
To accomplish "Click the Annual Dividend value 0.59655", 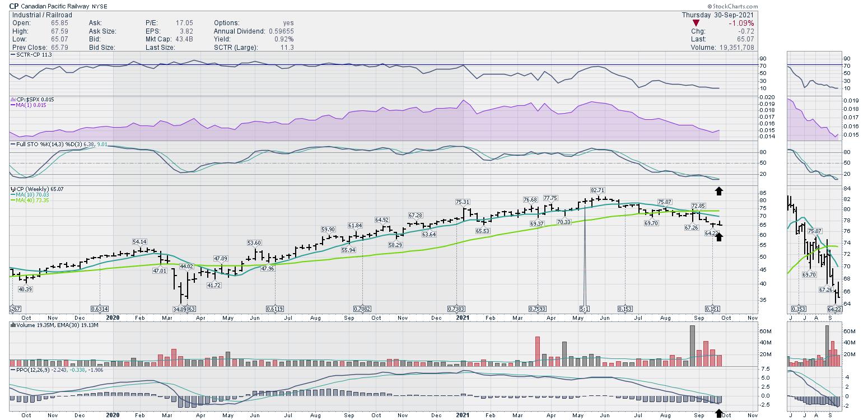I will pos(280,31).
